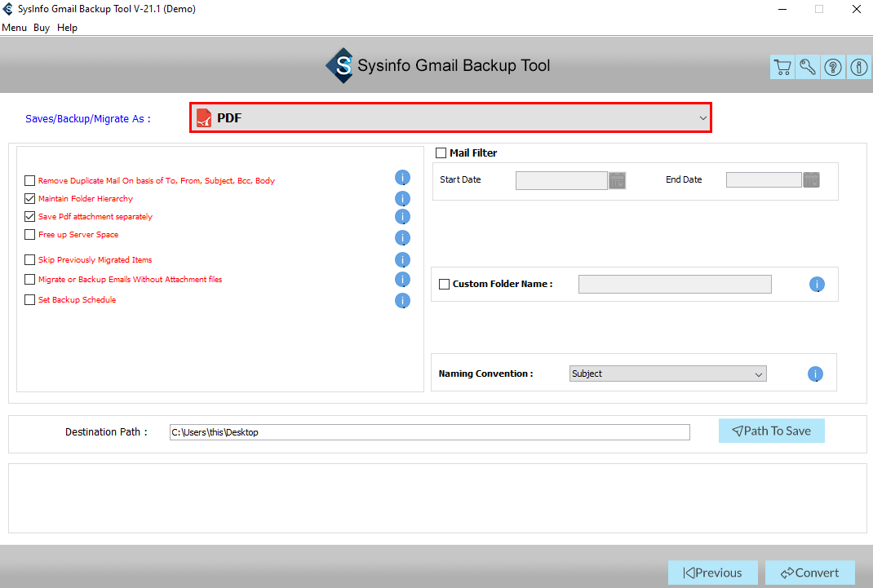Toggle the Mail Filter checkbox
The width and height of the screenshot is (873, 588).
pos(441,153)
